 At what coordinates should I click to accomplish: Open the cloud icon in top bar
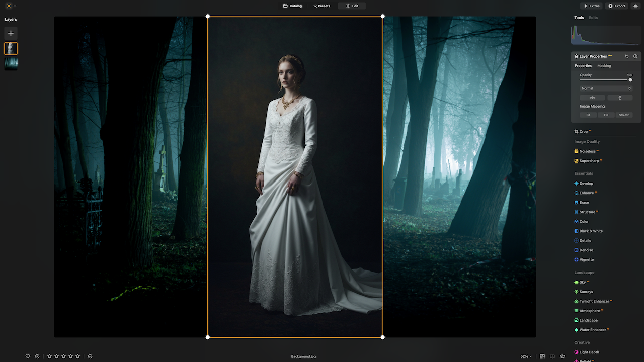click(x=635, y=6)
